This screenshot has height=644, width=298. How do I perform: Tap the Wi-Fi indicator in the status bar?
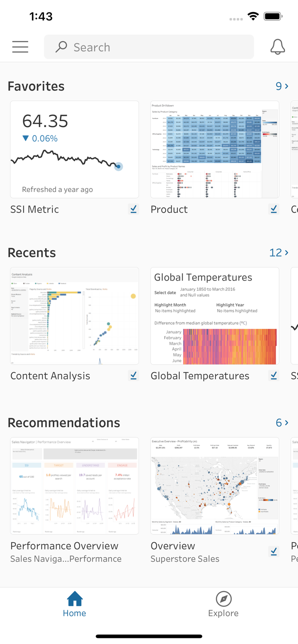click(253, 16)
